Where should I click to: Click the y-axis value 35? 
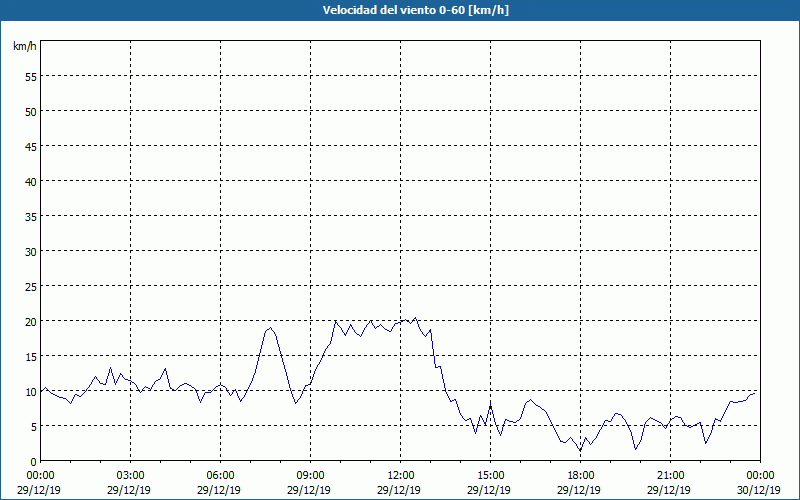coord(31,216)
